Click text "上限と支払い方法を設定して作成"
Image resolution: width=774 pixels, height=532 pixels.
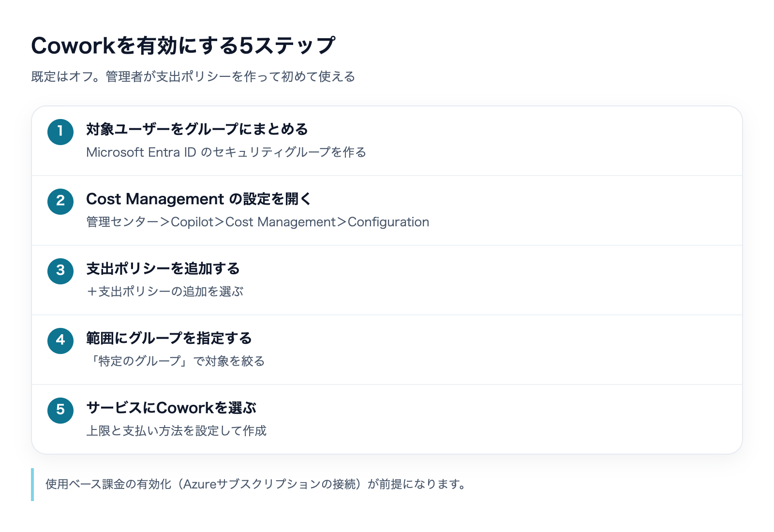pos(176,431)
